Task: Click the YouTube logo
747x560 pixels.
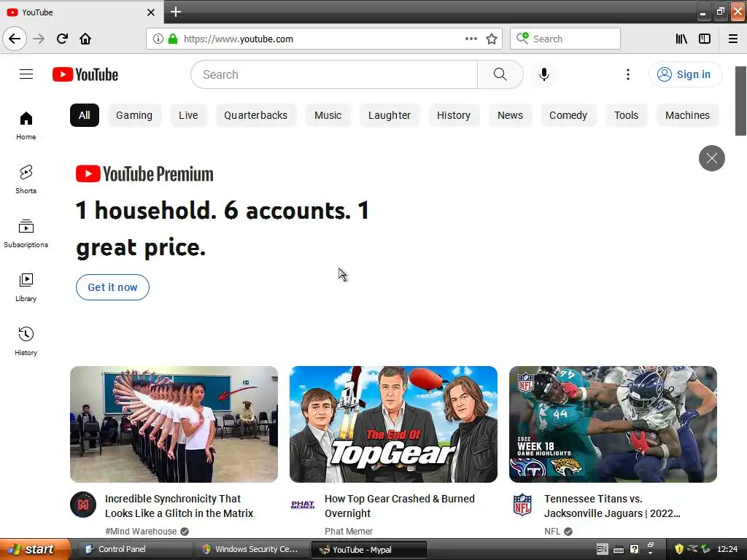Action: pos(85,74)
